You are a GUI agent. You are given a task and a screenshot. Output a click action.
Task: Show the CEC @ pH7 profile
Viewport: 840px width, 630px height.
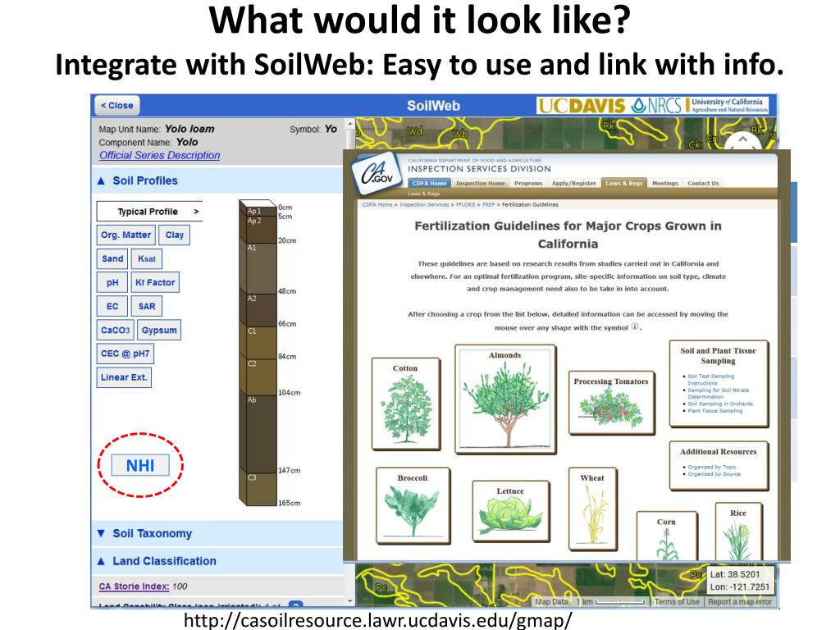click(x=126, y=354)
